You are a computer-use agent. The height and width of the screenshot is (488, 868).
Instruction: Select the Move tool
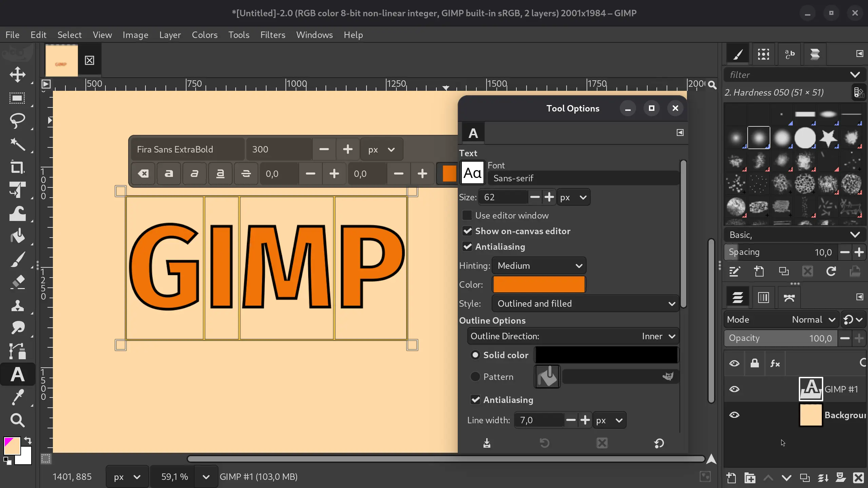pos(17,75)
